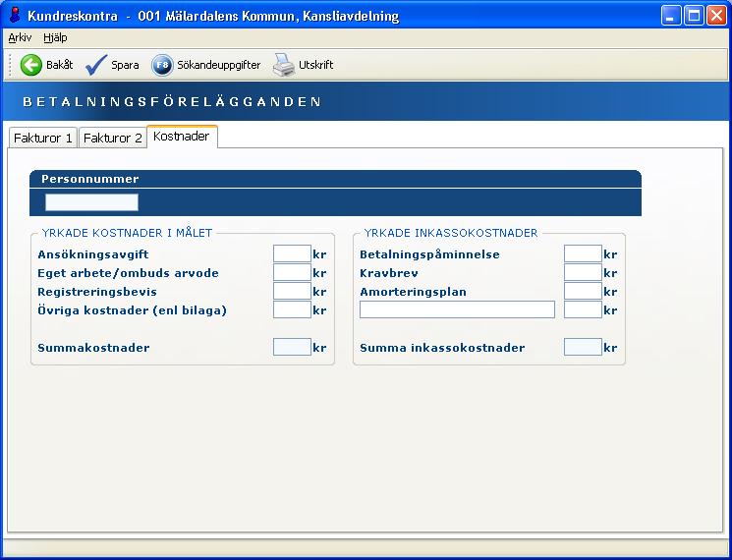Click the Betalningspåminnelse label

click(x=429, y=254)
